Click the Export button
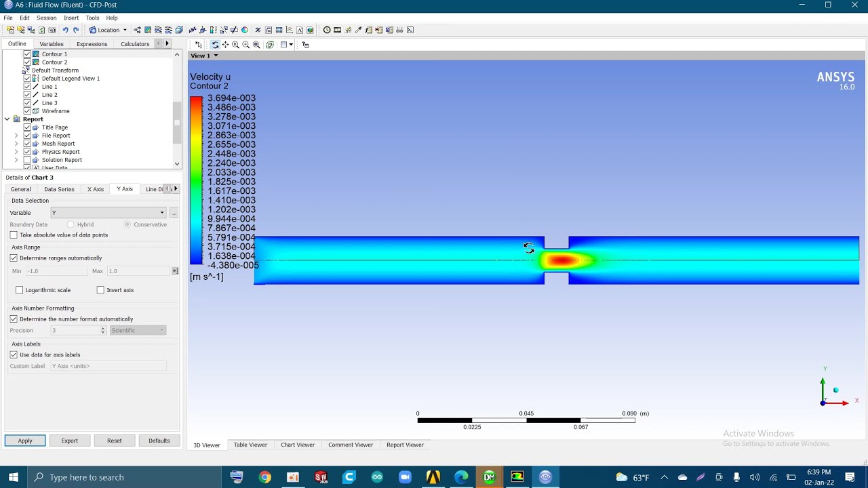 click(x=70, y=441)
